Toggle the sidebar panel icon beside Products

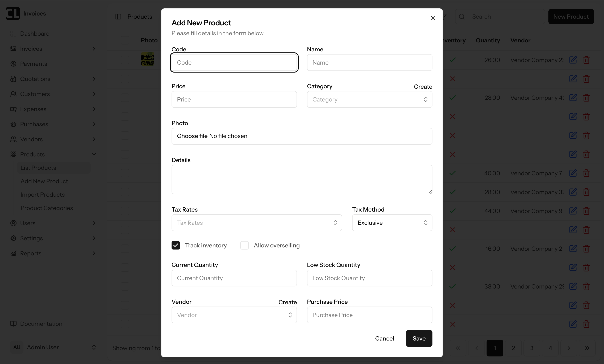[118, 16]
